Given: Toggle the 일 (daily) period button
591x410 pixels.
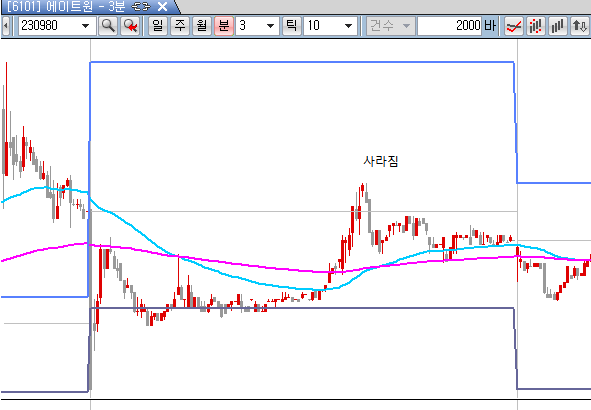Looking at the screenshot, I should pos(158,26).
